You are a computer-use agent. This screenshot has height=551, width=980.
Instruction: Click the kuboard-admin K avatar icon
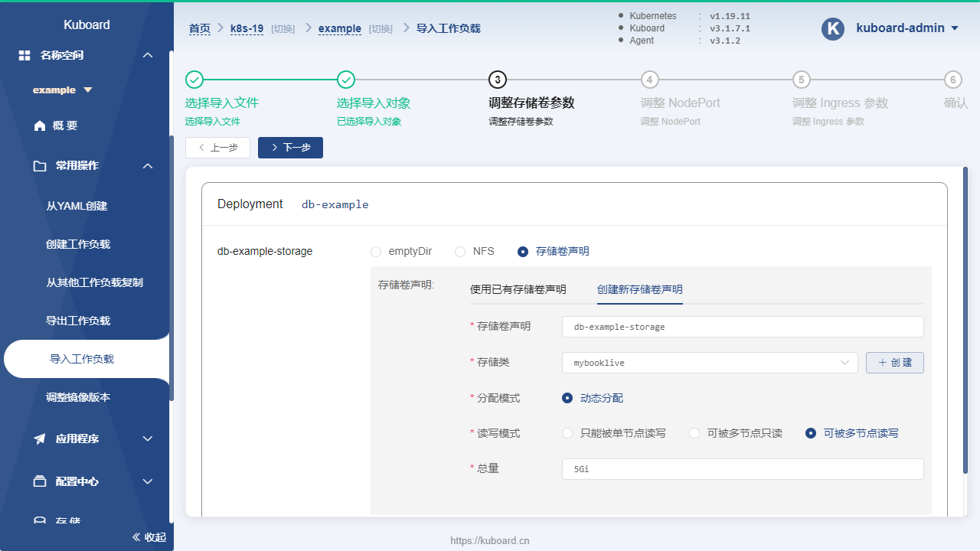tap(832, 28)
